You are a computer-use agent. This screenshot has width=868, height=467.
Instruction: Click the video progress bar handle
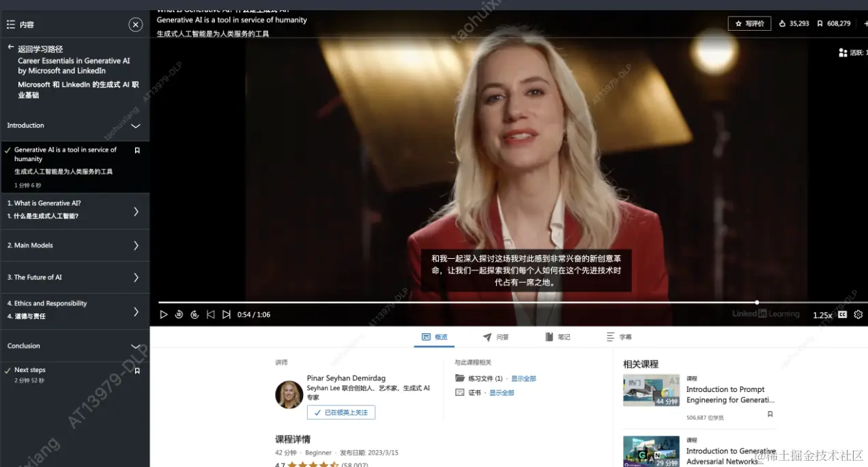757,302
